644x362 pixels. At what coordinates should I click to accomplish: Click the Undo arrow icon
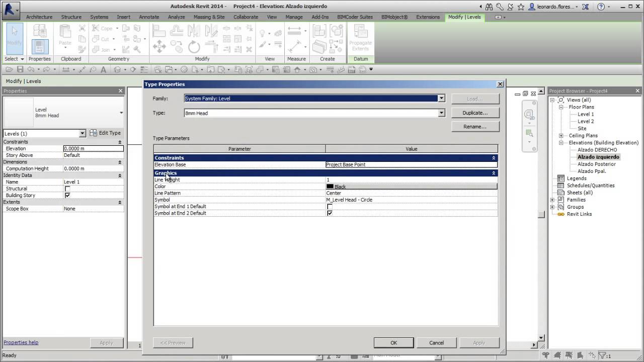click(x=31, y=69)
